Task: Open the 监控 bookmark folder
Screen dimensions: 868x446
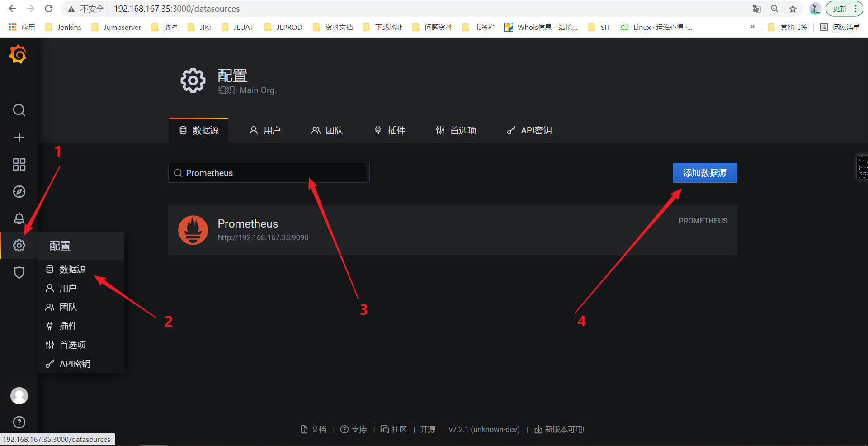Action: point(165,27)
